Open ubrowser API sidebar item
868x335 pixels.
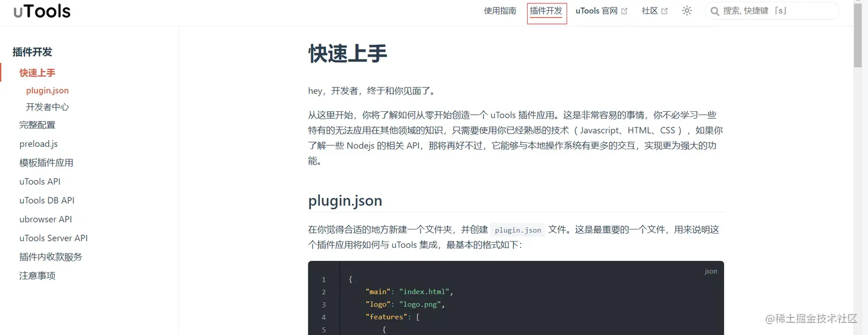45,219
